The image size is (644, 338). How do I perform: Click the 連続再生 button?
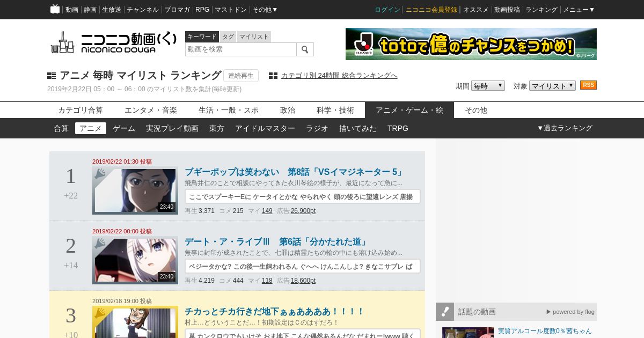pos(241,76)
